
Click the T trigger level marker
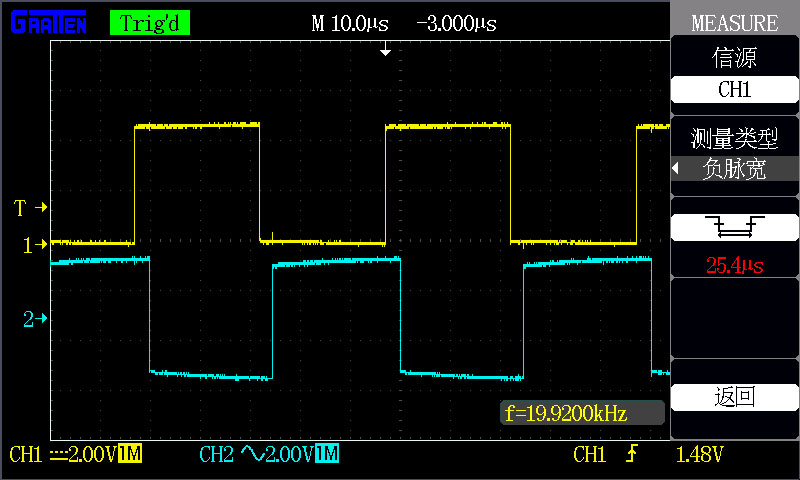pyautogui.click(x=30, y=208)
